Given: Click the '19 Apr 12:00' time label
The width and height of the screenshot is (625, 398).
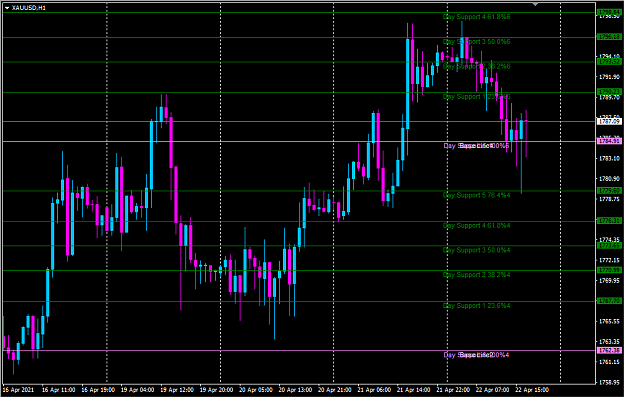Looking at the screenshot, I should coord(177,390).
